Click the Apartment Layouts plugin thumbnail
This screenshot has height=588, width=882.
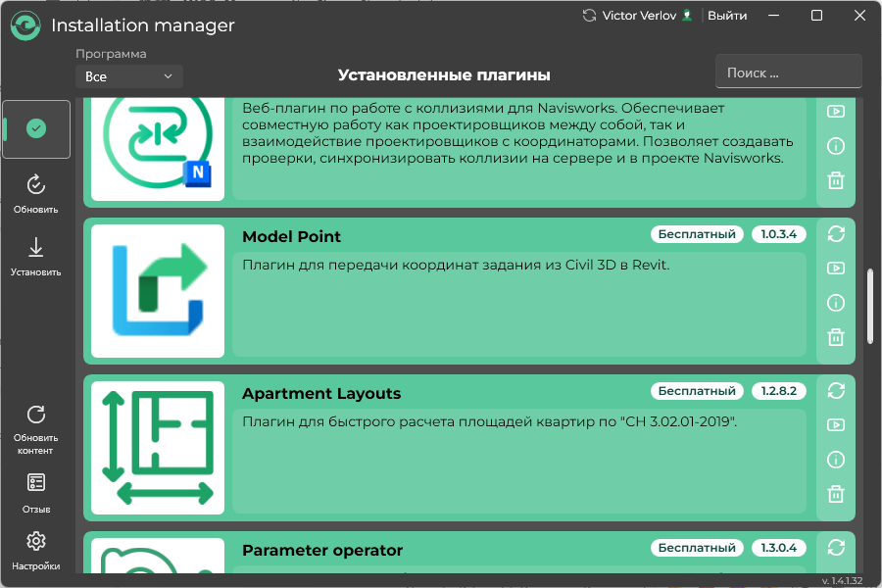pyautogui.click(x=158, y=448)
